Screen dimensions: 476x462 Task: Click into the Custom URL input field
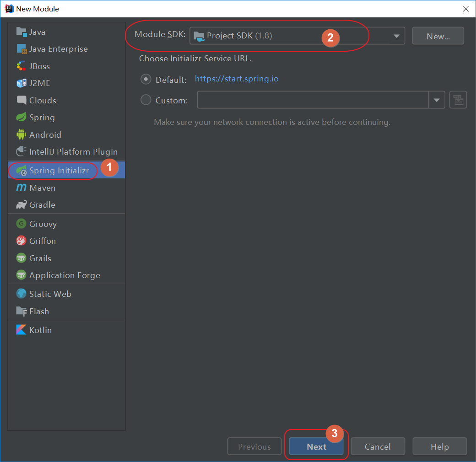point(313,100)
